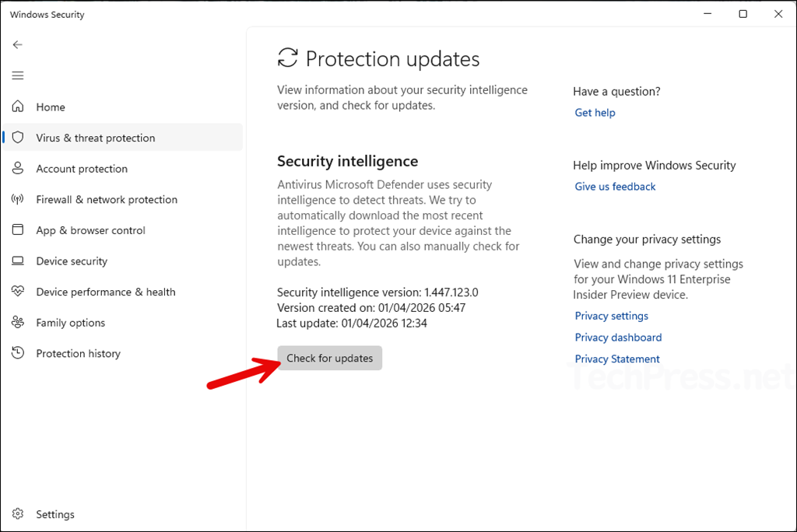Open the Get help link
This screenshot has width=797, height=532.
[595, 112]
